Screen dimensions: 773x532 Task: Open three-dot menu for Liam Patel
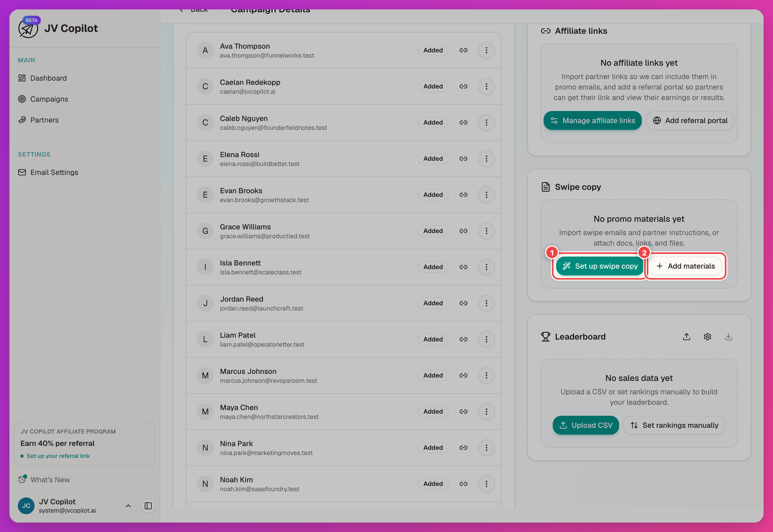(486, 339)
